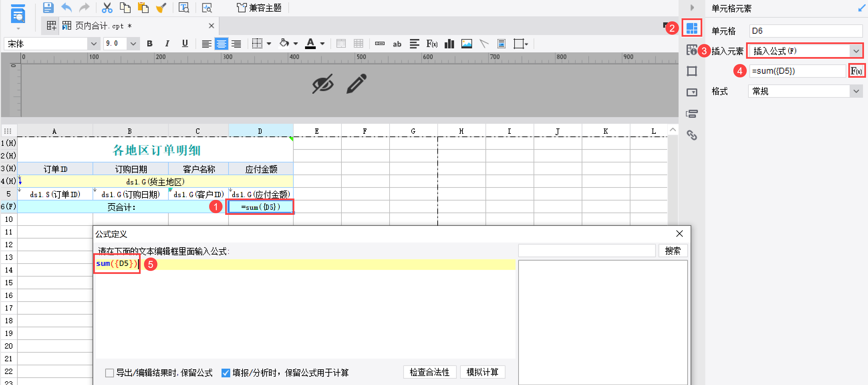Open the font color A dropdown arrow

322,44
